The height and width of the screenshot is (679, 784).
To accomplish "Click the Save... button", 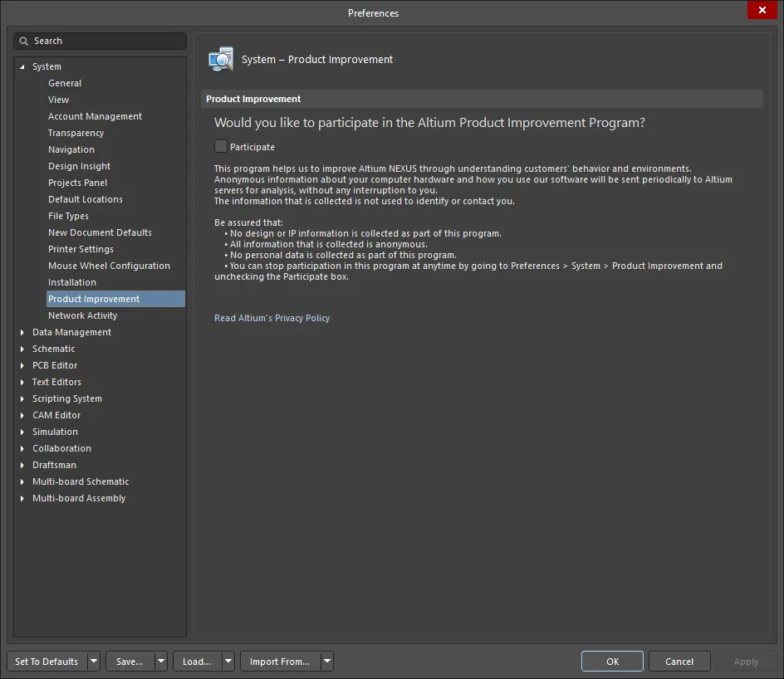I will pos(130,661).
